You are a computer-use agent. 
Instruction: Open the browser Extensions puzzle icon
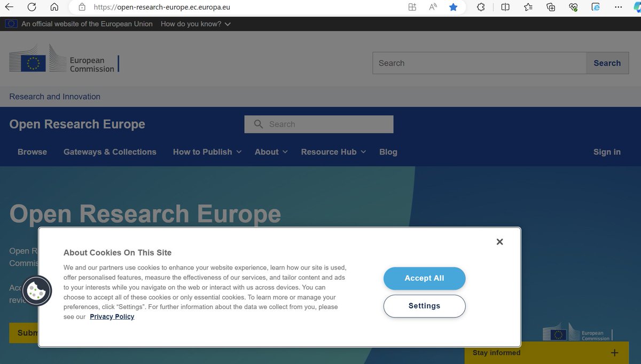point(481,7)
